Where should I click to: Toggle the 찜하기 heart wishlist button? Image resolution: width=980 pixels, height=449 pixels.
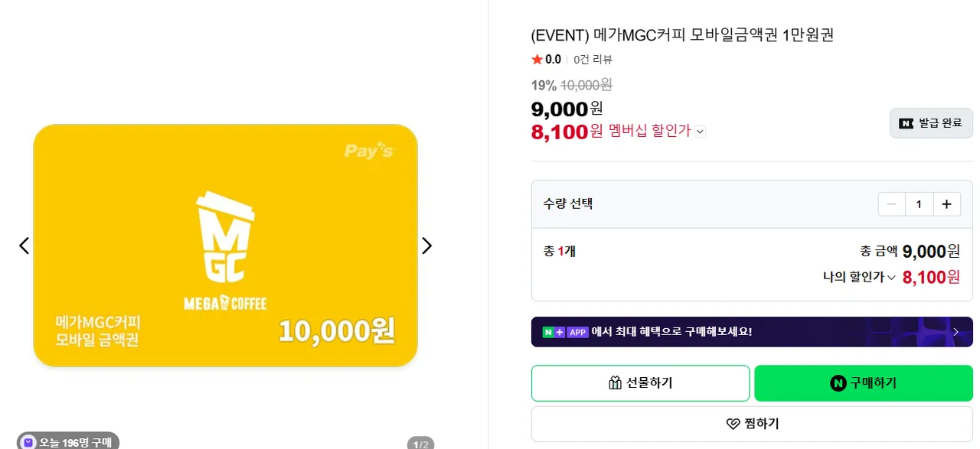(752, 424)
